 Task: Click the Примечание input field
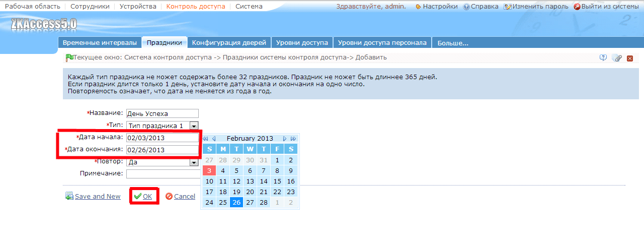click(165, 174)
